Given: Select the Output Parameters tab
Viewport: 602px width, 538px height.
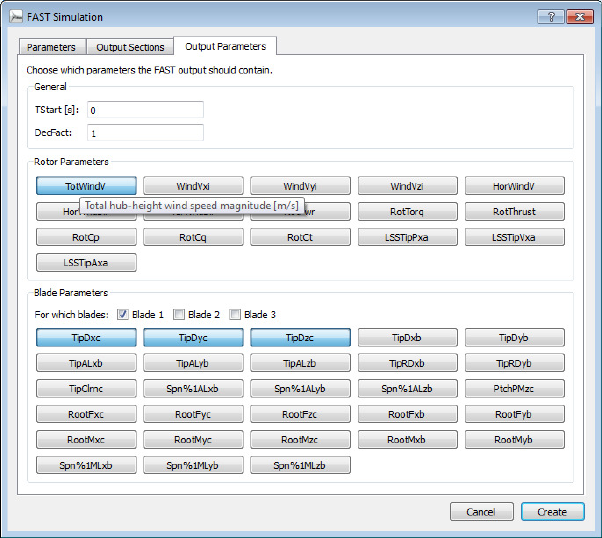Looking at the screenshot, I should pos(225,46).
